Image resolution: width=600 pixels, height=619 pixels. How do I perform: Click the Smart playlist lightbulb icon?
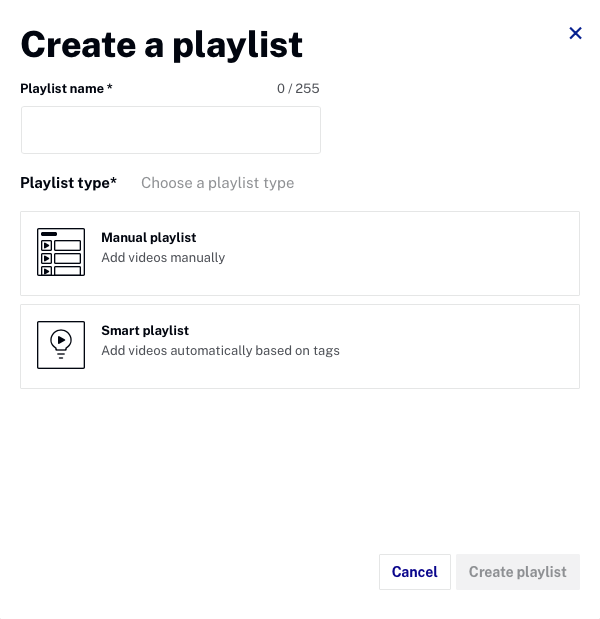pos(61,345)
